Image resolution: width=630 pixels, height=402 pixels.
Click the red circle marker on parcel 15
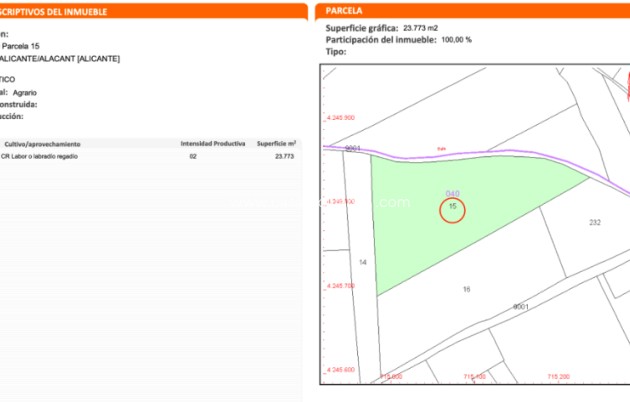pyautogui.click(x=452, y=208)
